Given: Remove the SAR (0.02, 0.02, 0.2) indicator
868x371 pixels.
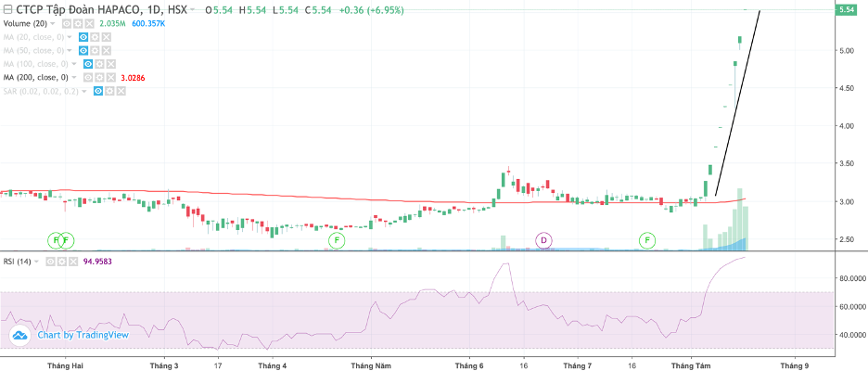Looking at the screenshot, I should click(x=120, y=92).
